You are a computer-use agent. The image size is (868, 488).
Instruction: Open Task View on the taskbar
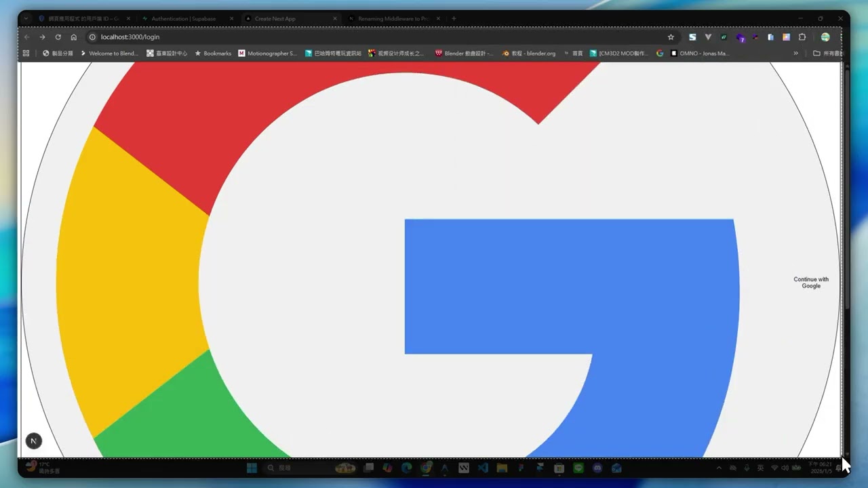click(368, 468)
